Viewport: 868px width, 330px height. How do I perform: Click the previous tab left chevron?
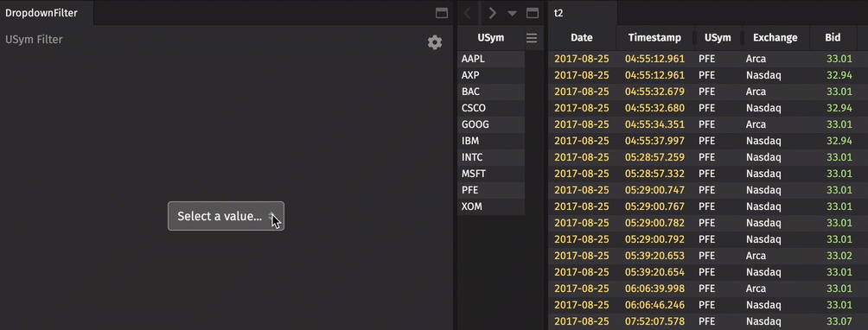tap(466, 13)
